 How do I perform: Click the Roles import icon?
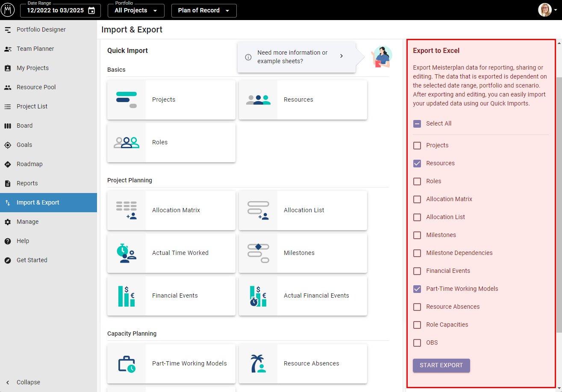(x=127, y=143)
